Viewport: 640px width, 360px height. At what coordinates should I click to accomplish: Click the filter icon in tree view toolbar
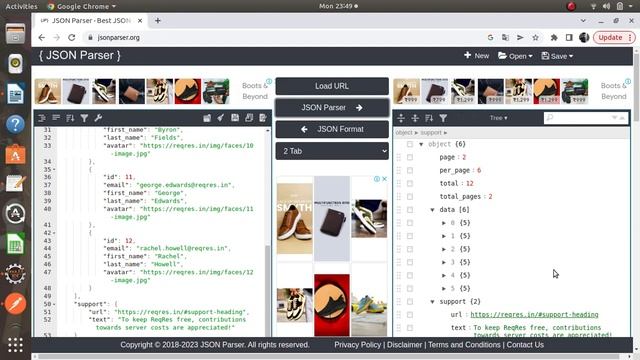click(443, 118)
